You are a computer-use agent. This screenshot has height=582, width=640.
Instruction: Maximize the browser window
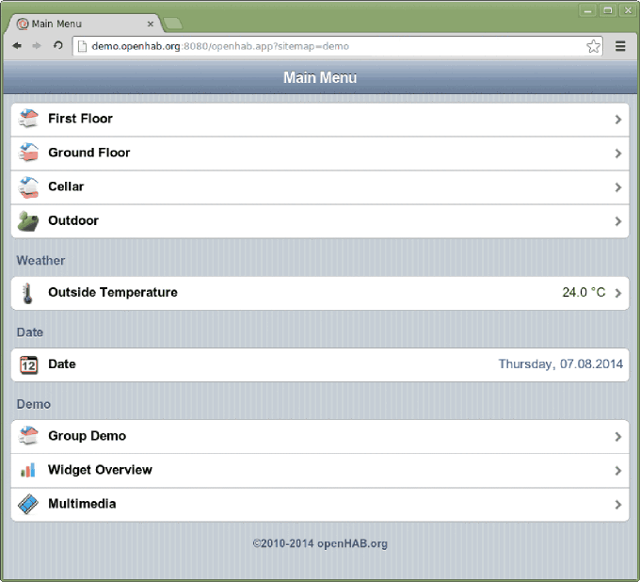(608, 11)
